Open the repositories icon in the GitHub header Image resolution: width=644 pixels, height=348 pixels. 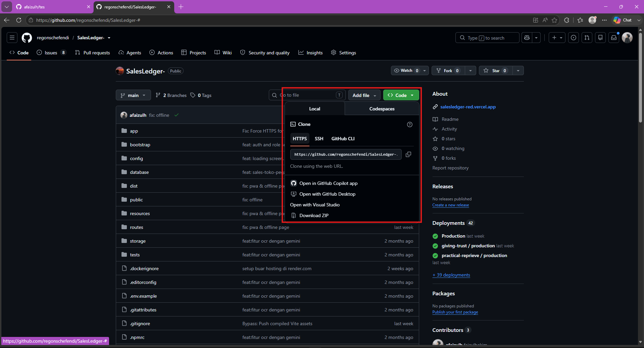coord(600,38)
